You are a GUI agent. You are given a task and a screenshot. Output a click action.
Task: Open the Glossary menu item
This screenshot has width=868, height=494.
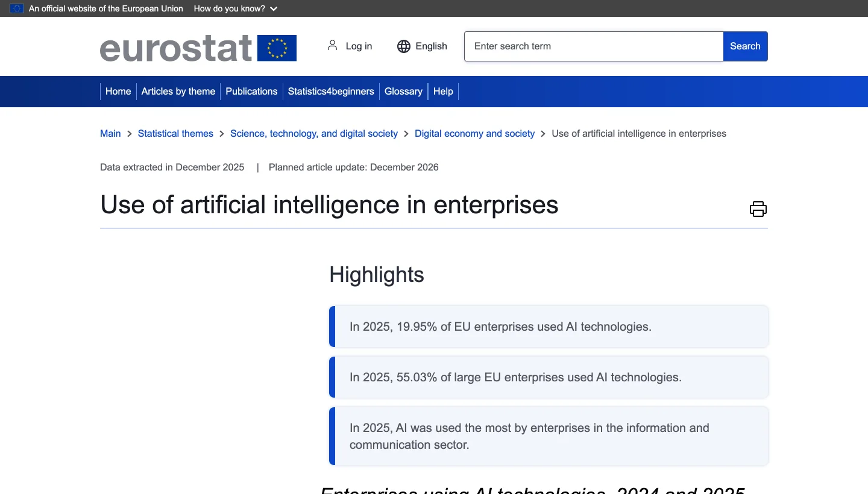click(403, 92)
